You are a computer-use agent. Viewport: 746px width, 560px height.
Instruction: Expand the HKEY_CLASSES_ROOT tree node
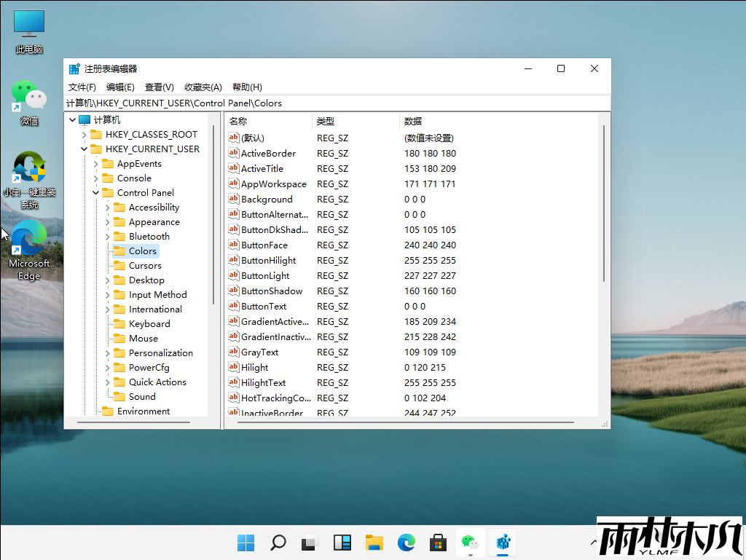85,135
